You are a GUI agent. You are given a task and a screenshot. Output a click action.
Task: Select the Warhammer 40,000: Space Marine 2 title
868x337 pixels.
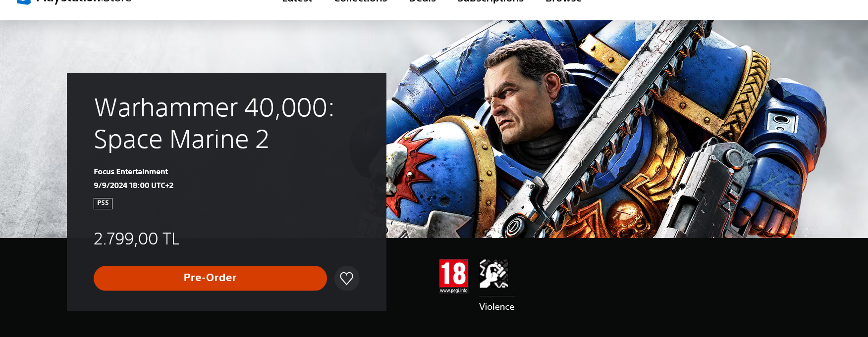point(214,123)
